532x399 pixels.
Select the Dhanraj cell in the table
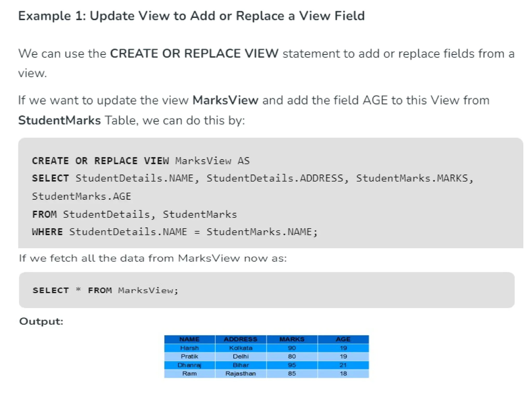(x=189, y=365)
